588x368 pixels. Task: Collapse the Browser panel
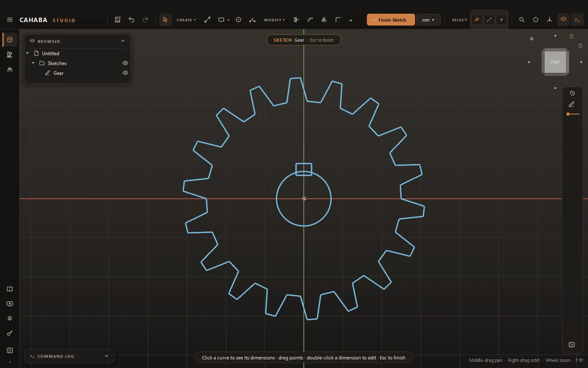pos(123,41)
